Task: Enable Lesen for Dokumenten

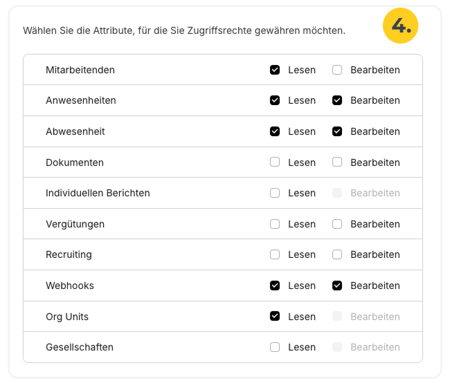Action: pyautogui.click(x=275, y=162)
